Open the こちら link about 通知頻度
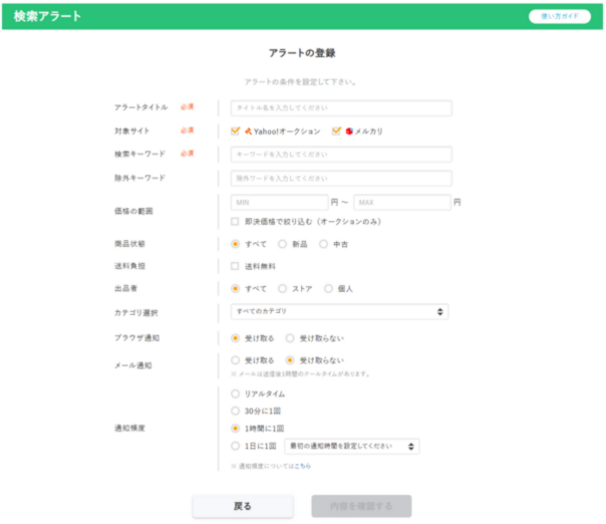 click(303, 466)
